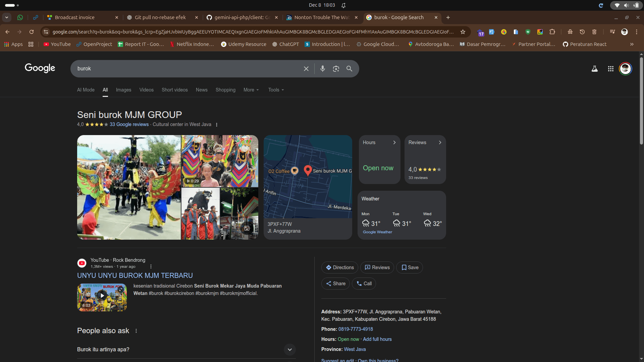644x362 pixels.
Task: Open Search Labs flask icon
Action: 595,69
